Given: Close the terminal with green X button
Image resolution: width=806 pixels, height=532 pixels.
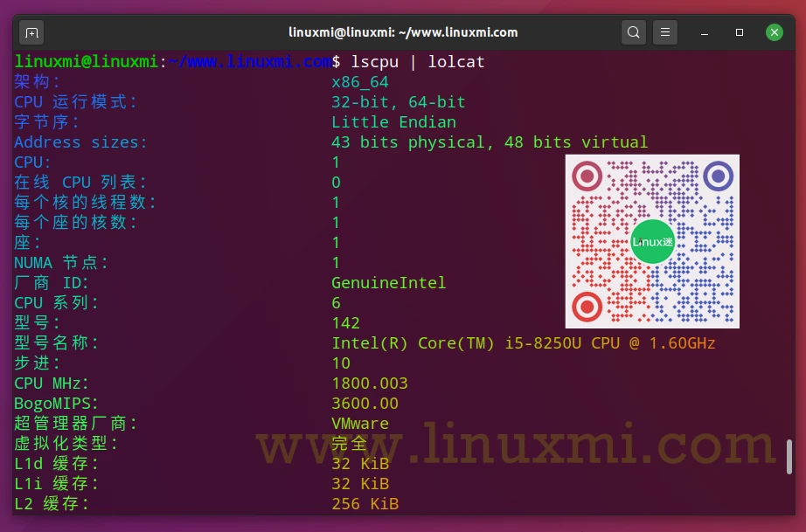Looking at the screenshot, I should pyautogui.click(x=775, y=32).
